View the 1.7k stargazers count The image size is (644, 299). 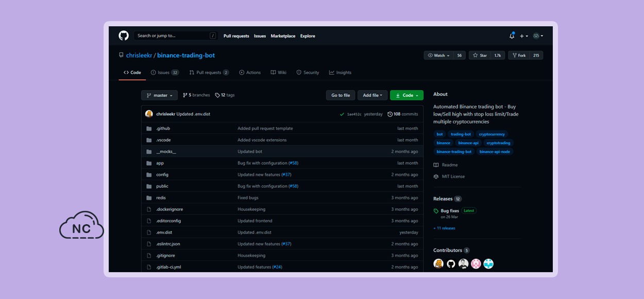coord(498,55)
